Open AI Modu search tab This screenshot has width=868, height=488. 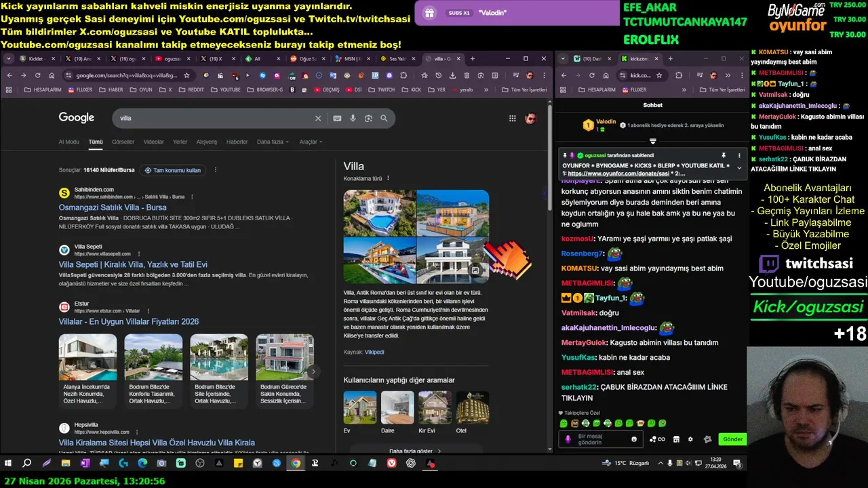68,142
